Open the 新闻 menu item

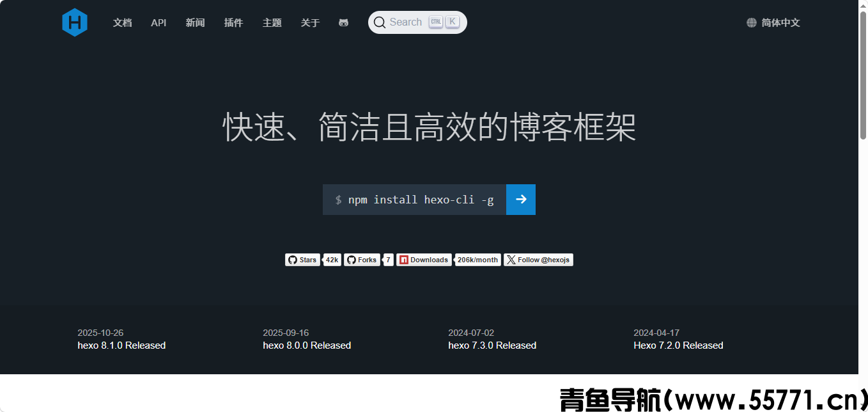(195, 22)
